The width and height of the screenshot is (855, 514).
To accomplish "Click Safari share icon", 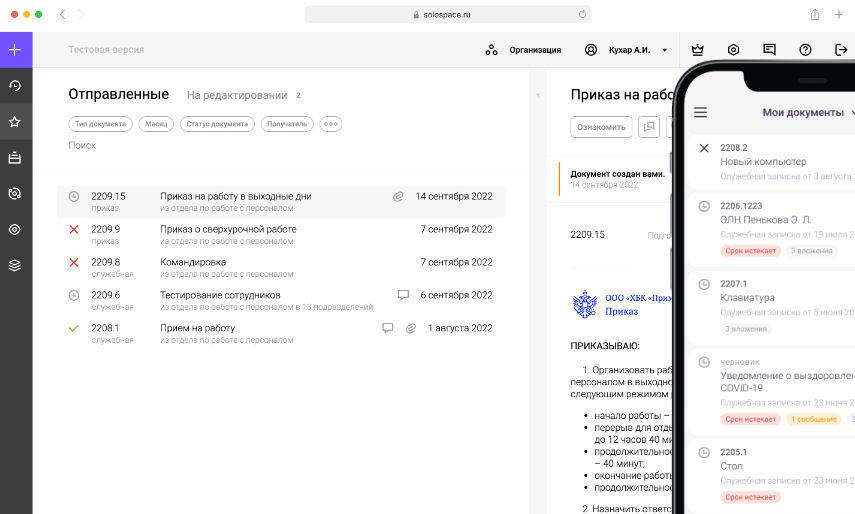I will (815, 15).
